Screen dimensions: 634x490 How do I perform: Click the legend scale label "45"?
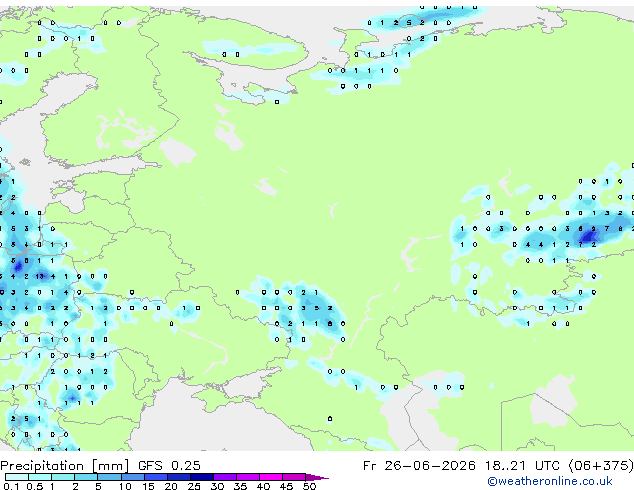click(286, 486)
